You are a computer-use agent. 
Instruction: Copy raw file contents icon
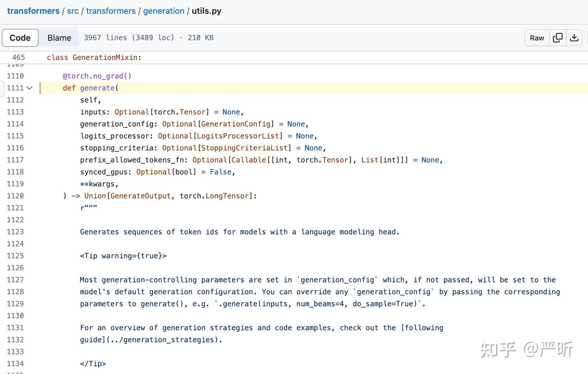(x=557, y=38)
